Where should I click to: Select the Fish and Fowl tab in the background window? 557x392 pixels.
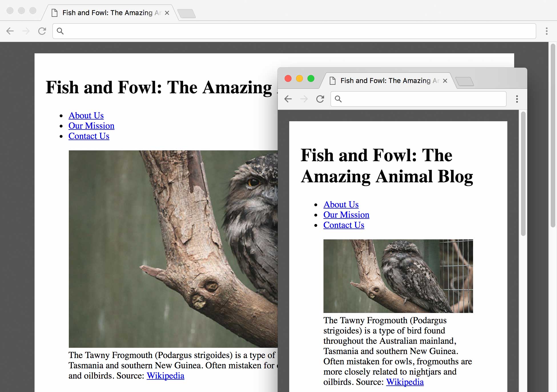coord(108,13)
